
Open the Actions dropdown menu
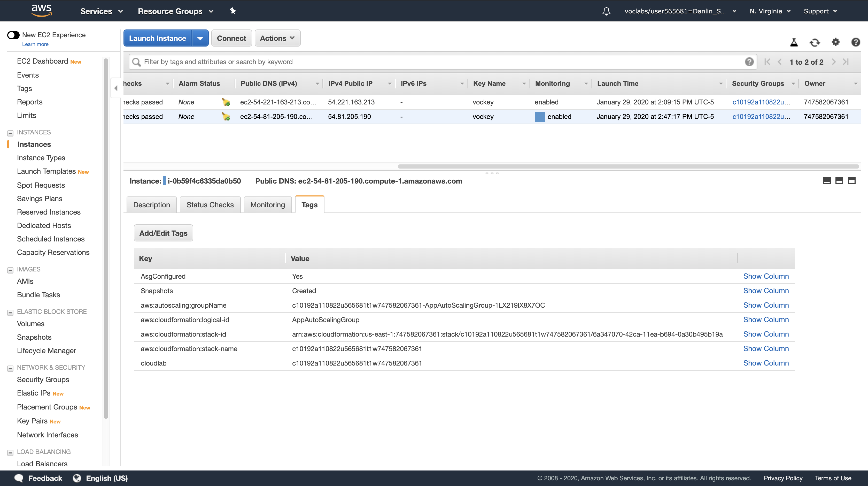point(277,39)
